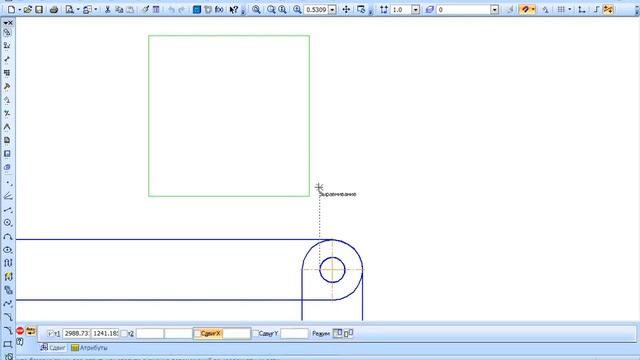Click the pan view cross-arrows icon
Image resolution: width=640 pixels, height=360 pixels.
pyautogui.click(x=346, y=9)
